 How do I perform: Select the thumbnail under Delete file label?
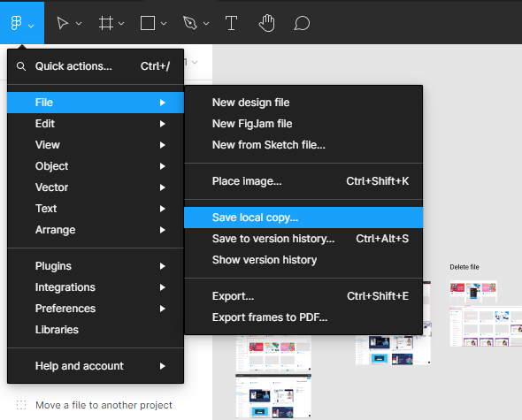pyautogui.click(x=473, y=291)
